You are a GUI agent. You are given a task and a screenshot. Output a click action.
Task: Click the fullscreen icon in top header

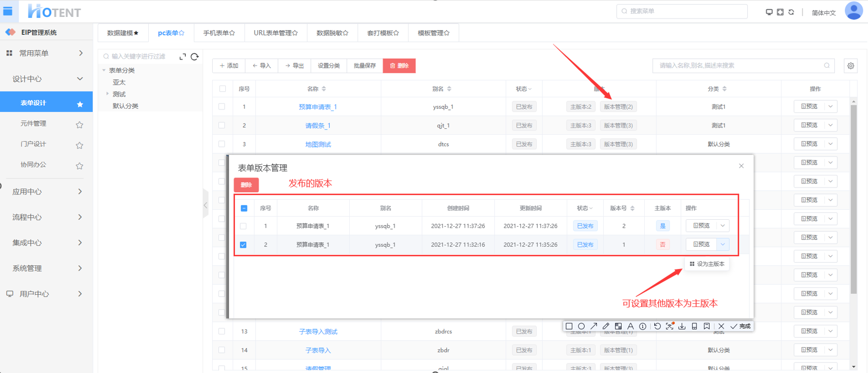point(780,12)
